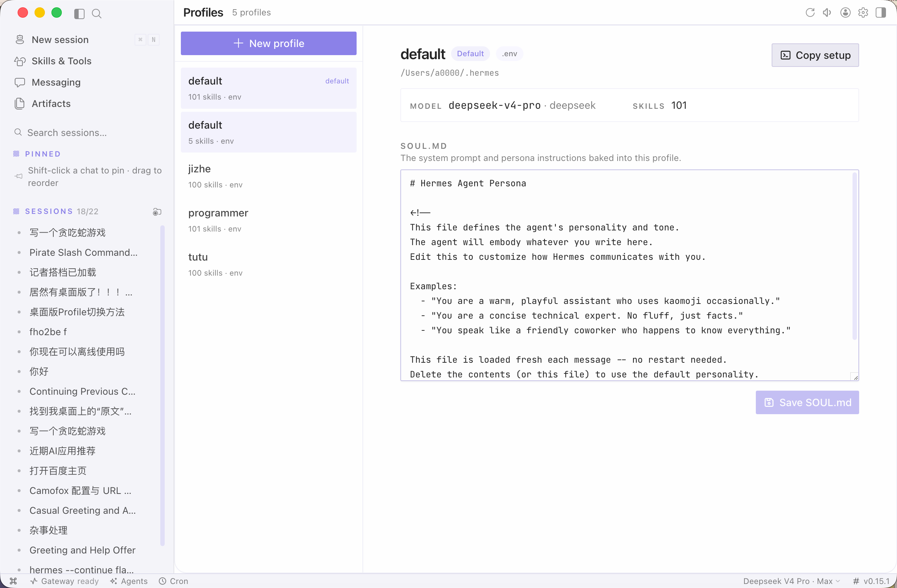Open search via magnifier icon in title bar
The width and height of the screenshot is (897, 588).
[x=97, y=14]
